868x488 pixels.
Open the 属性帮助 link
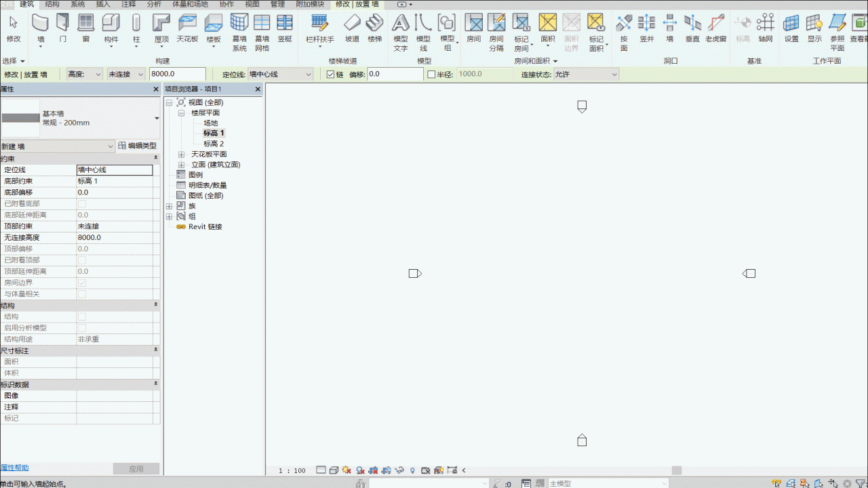tap(14, 468)
